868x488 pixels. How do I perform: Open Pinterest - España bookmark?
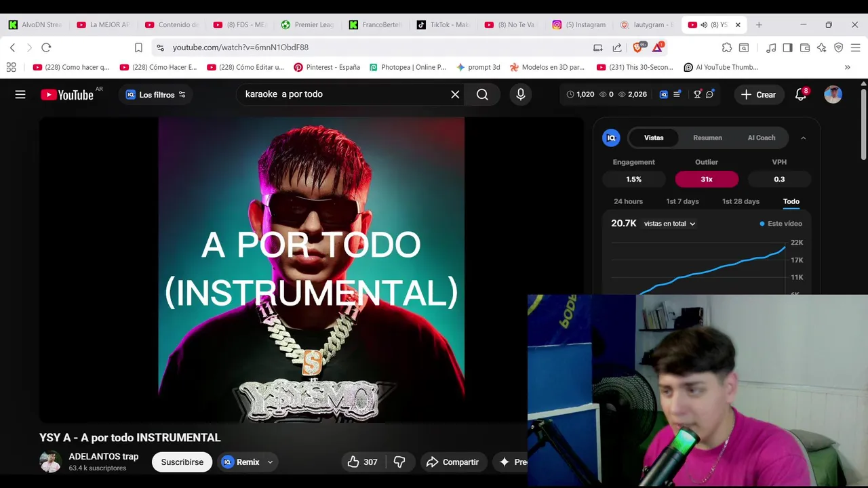click(x=327, y=67)
